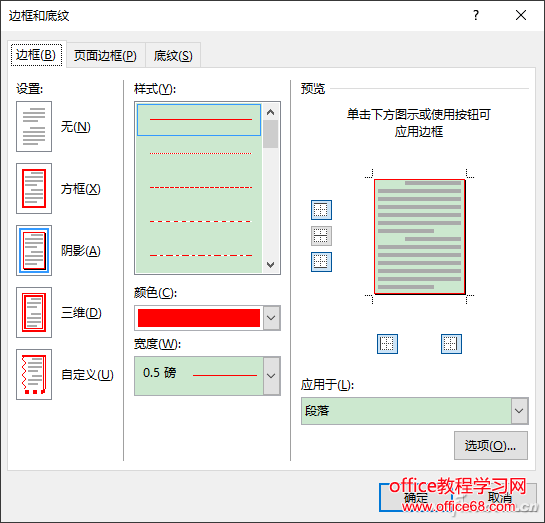
Task: Toggle the left border button below preview
Action: [387, 344]
